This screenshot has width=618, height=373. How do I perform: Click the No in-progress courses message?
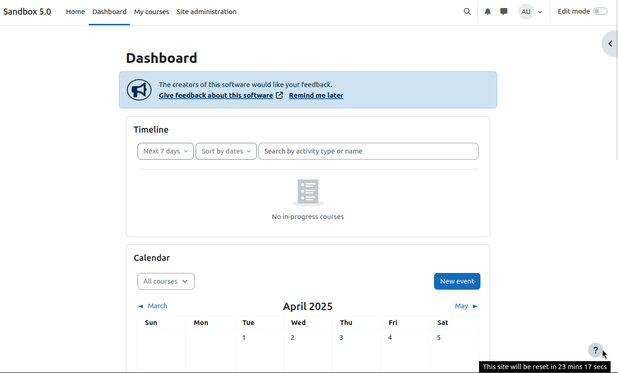click(308, 216)
